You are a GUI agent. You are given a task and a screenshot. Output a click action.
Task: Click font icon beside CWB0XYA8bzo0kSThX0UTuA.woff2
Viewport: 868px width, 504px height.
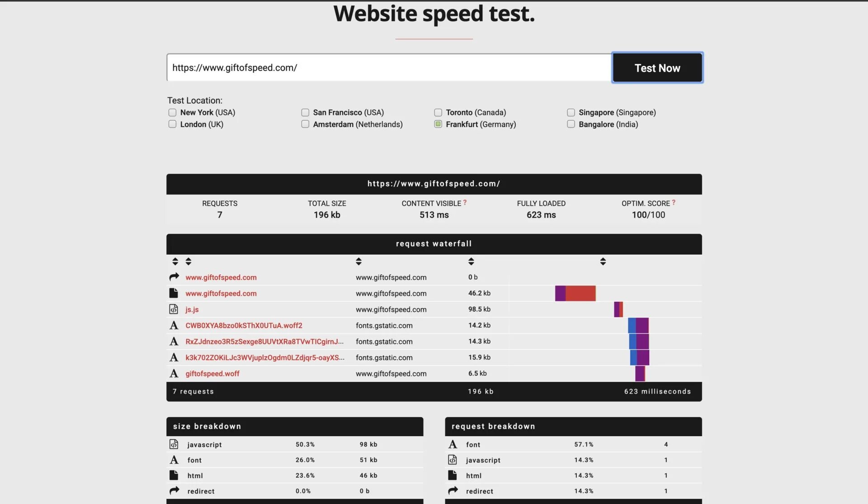174,325
